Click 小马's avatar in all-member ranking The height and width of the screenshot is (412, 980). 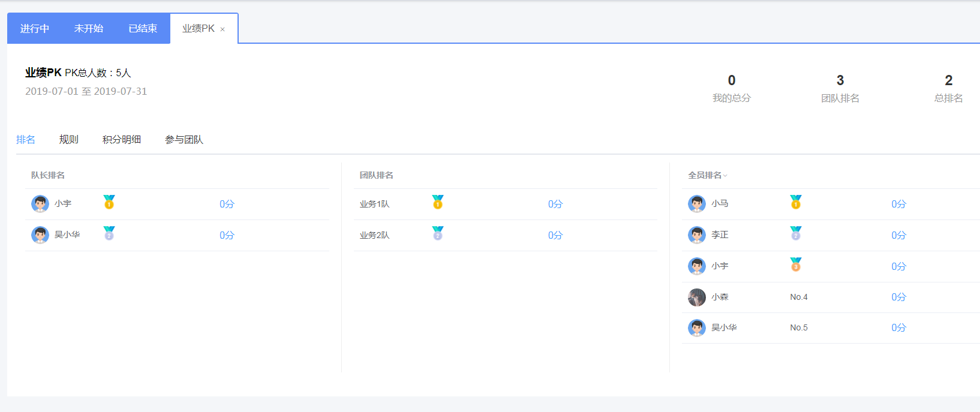(697, 204)
